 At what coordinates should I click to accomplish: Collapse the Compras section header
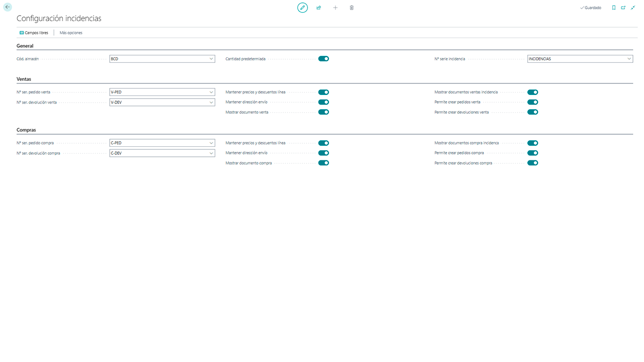pyautogui.click(x=26, y=130)
